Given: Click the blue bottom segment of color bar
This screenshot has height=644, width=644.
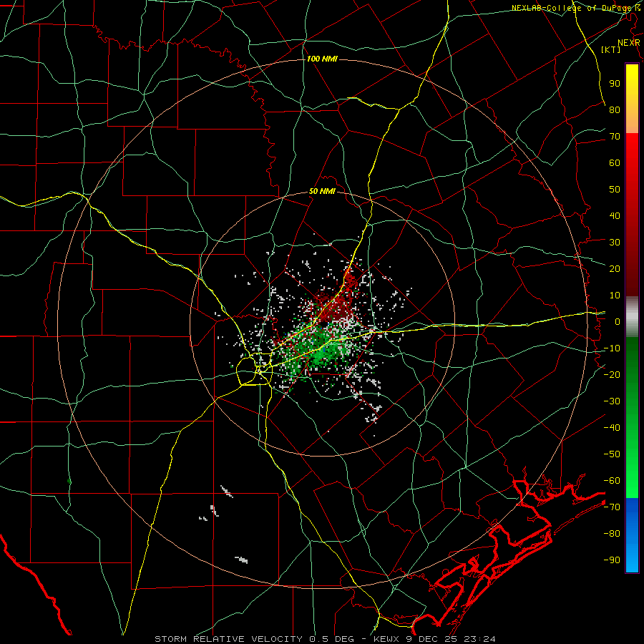Looking at the screenshot, I should tap(632, 535).
